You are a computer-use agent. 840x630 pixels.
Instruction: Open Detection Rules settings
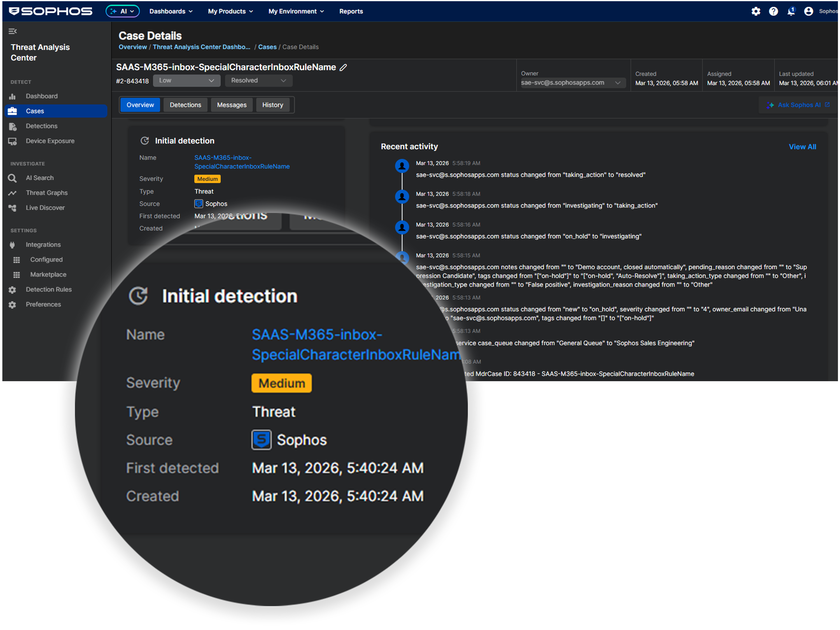coord(49,289)
